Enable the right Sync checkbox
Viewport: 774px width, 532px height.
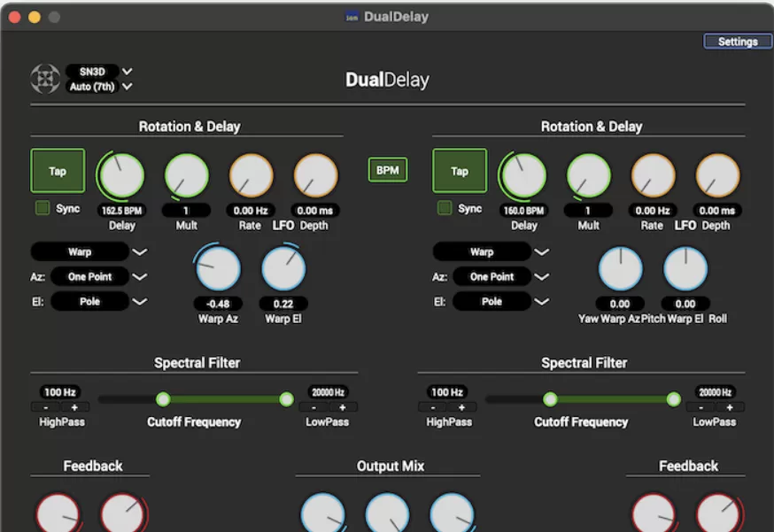coord(445,208)
